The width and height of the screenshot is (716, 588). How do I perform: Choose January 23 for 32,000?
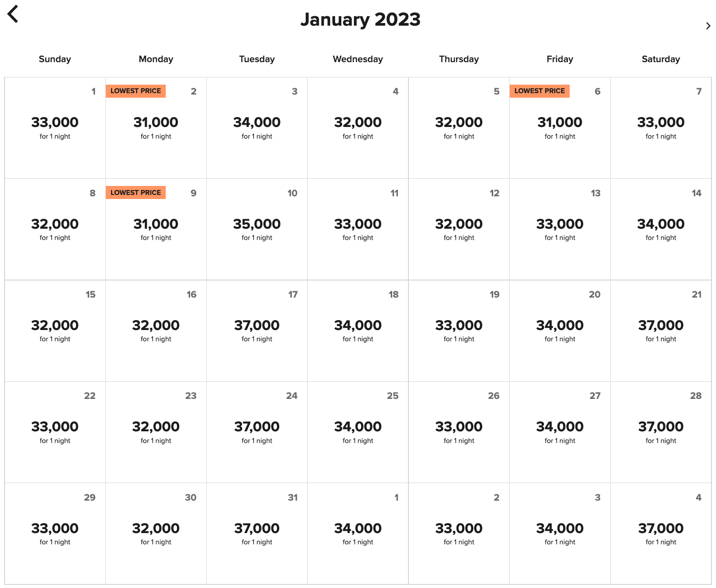[156, 432]
